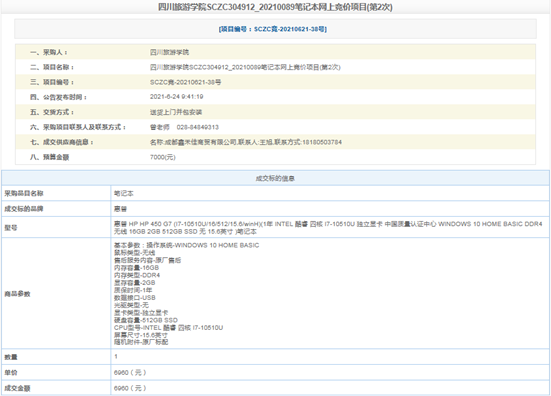Select the 笔记本 item name cell
This screenshot has height=396, width=551.
coord(330,193)
